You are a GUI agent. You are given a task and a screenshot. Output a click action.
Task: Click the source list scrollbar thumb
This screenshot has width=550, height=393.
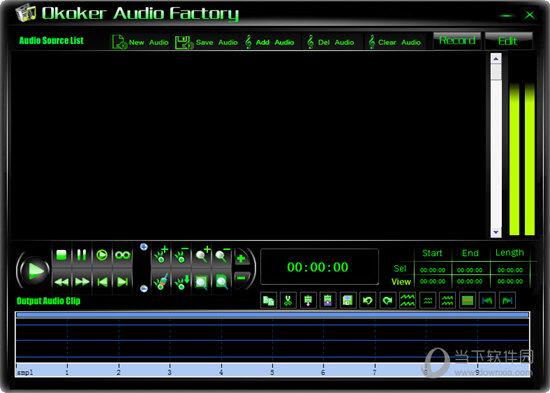496,72
